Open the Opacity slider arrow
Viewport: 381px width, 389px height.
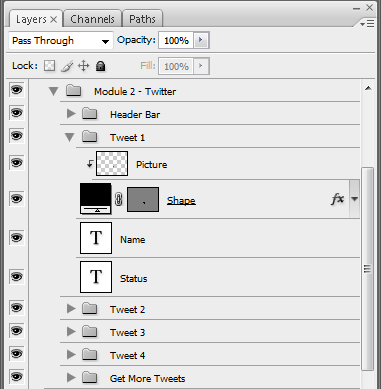click(201, 40)
